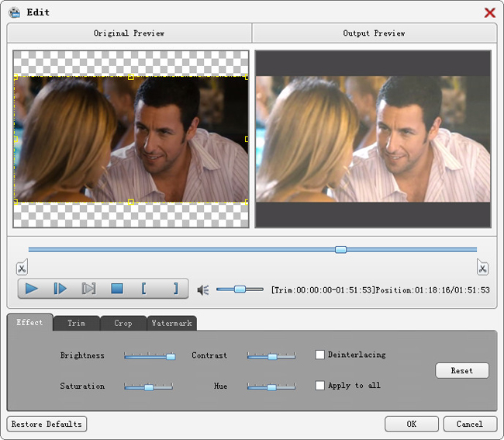Click top-right crop corner handle
Viewport: 504px width, 440px height.
click(x=247, y=77)
